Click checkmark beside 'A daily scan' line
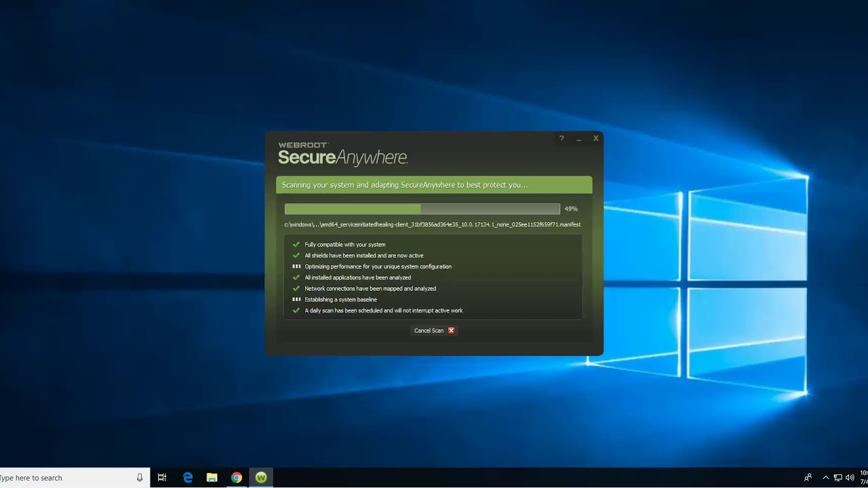 [x=296, y=310]
